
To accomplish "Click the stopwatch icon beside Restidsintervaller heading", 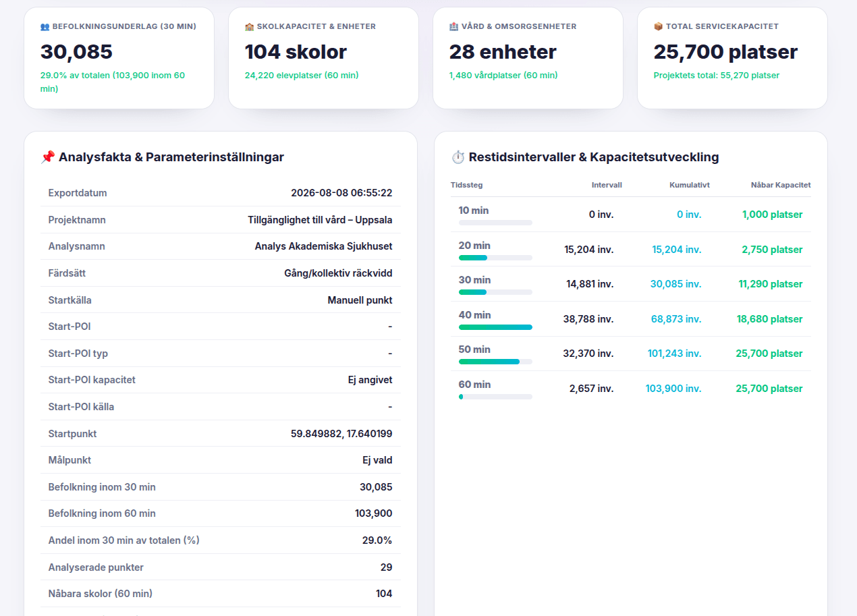I will [458, 157].
